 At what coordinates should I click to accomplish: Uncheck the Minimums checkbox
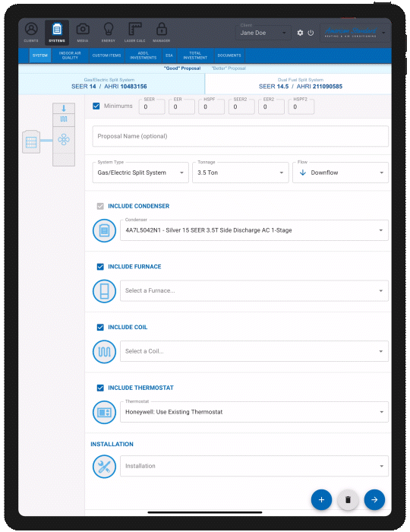click(96, 106)
